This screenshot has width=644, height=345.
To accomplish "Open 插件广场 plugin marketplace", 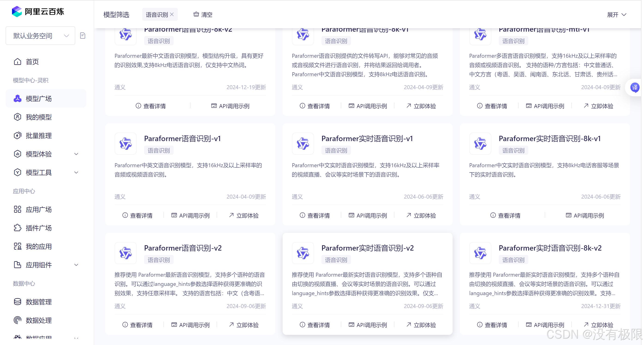I will tap(39, 228).
